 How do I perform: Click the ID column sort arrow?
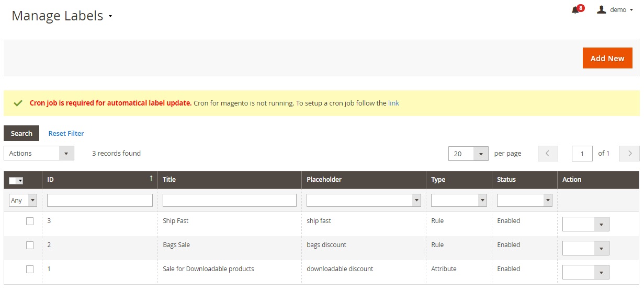point(151,179)
